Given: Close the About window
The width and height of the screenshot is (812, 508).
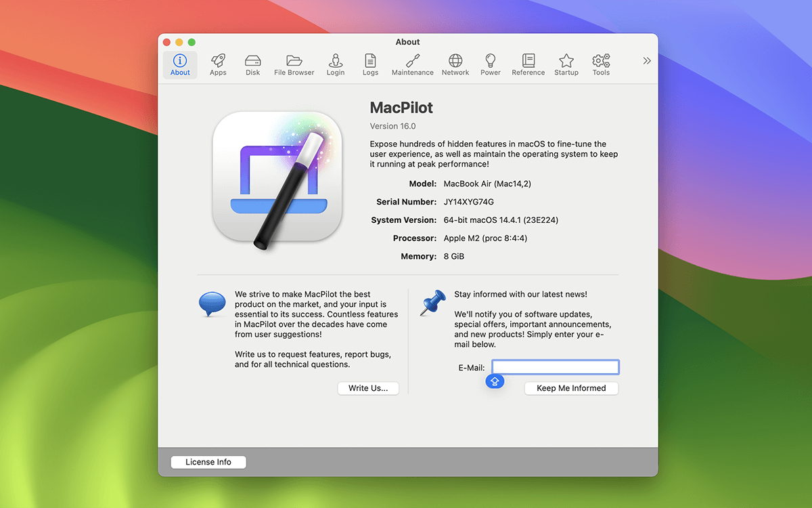Looking at the screenshot, I should 167,42.
